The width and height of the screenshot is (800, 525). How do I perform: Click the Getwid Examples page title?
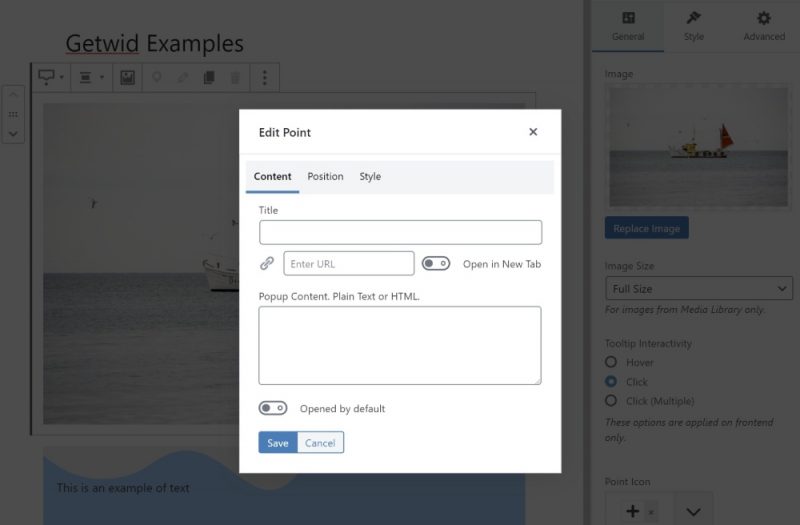[x=155, y=43]
